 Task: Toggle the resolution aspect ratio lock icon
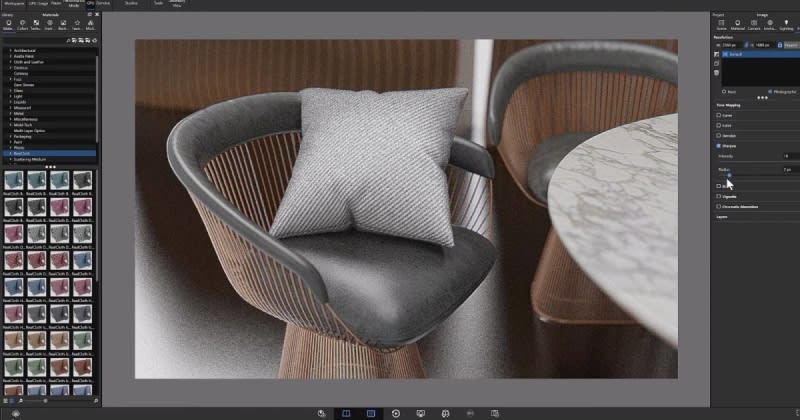744,45
